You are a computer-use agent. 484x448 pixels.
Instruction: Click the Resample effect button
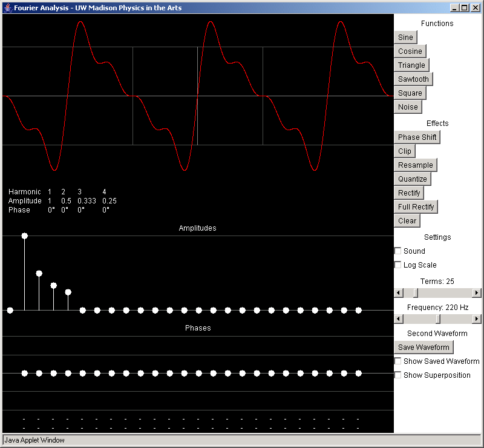[x=415, y=165]
